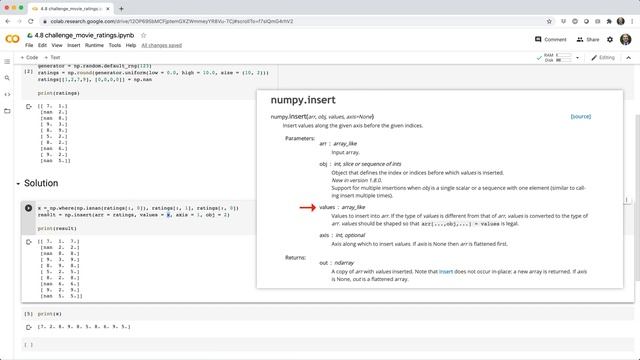Clear output icon of result output

(x=29, y=242)
